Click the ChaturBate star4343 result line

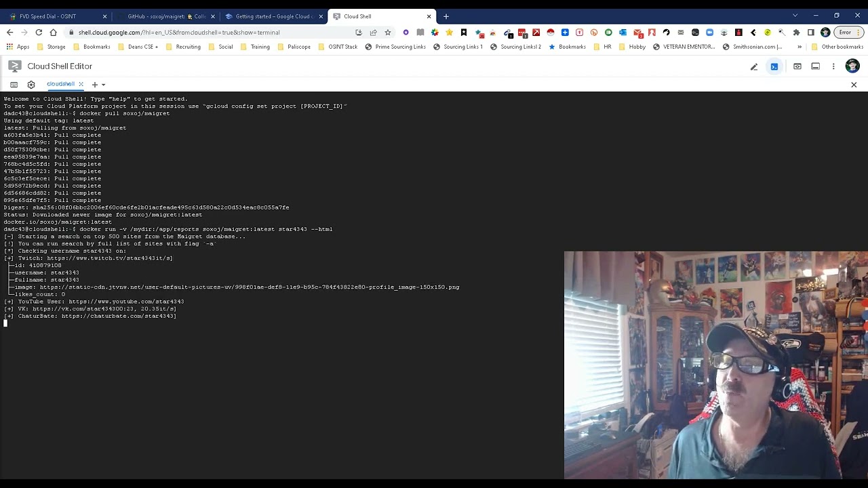point(90,316)
